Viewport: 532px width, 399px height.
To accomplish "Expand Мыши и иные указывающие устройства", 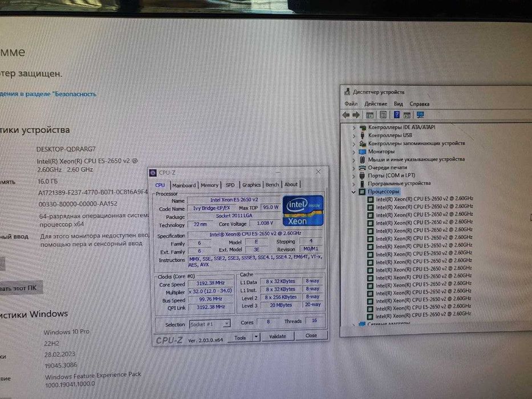I will coord(354,160).
